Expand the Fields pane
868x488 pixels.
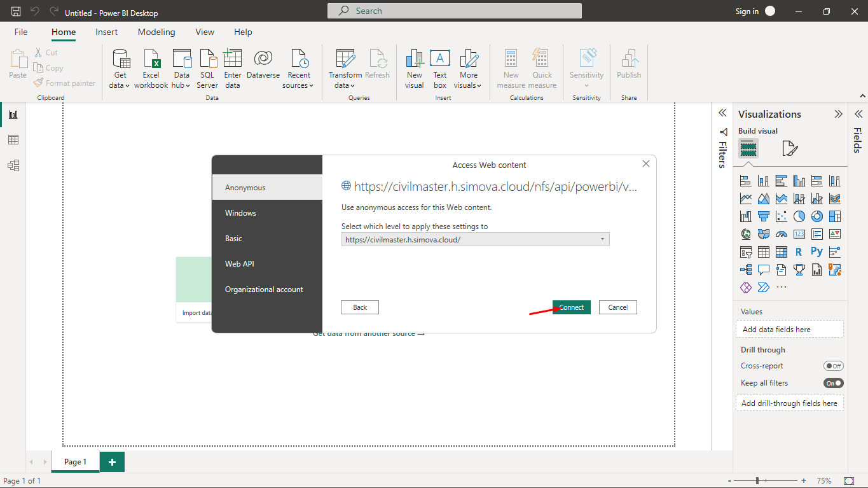coord(858,114)
